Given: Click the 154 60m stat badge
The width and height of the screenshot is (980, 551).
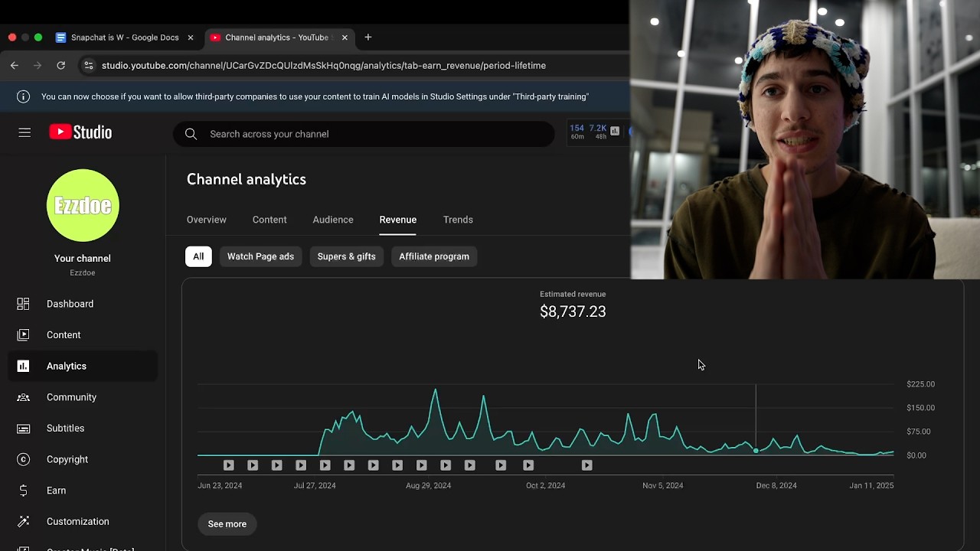Looking at the screenshot, I should [x=577, y=132].
